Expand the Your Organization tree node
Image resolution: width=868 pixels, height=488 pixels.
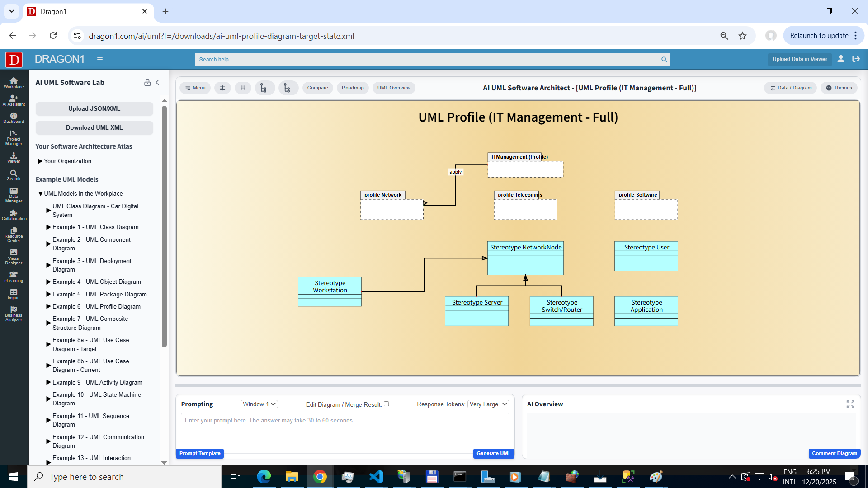[x=40, y=161]
